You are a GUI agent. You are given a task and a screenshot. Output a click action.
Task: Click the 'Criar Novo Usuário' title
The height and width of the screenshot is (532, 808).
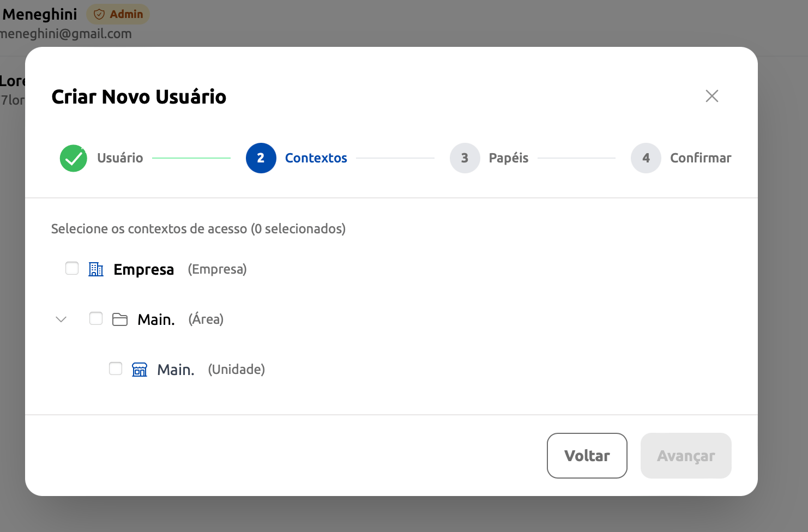coord(139,96)
